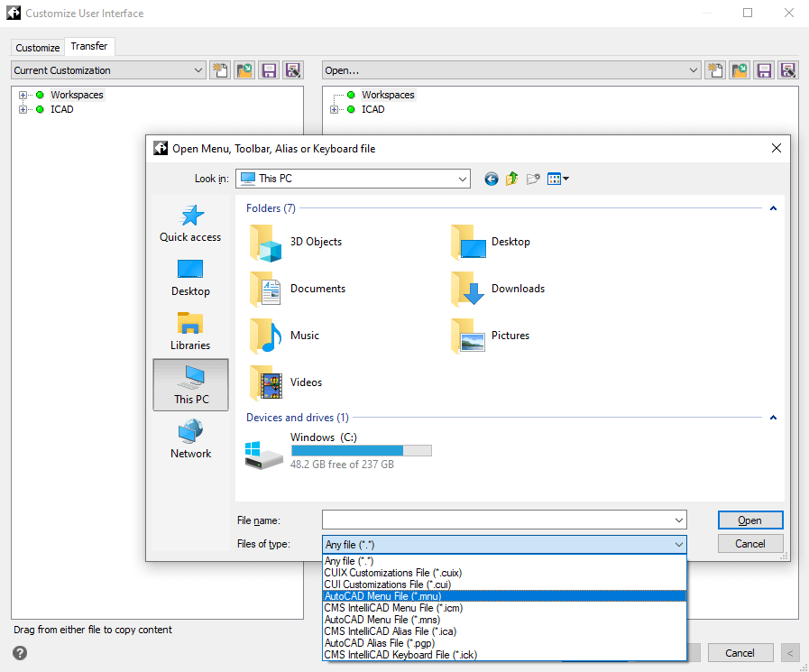Click save icon in left pane toolbar
The image size is (809, 672).
click(x=269, y=70)
